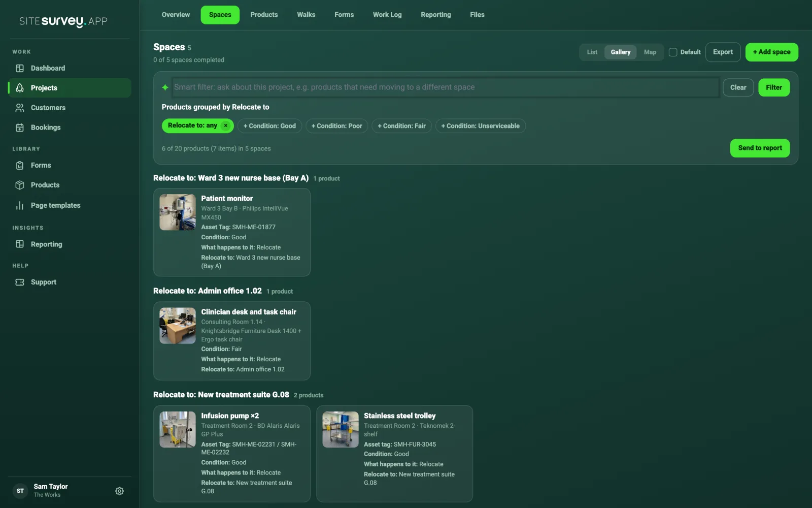Click the Support ticket icon

coord(20,282)
